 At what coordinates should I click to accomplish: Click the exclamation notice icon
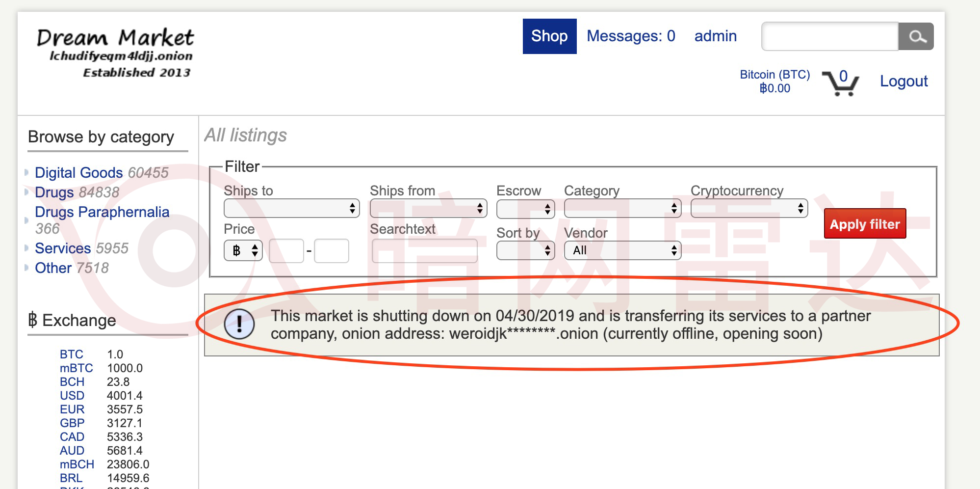[239, 324]
